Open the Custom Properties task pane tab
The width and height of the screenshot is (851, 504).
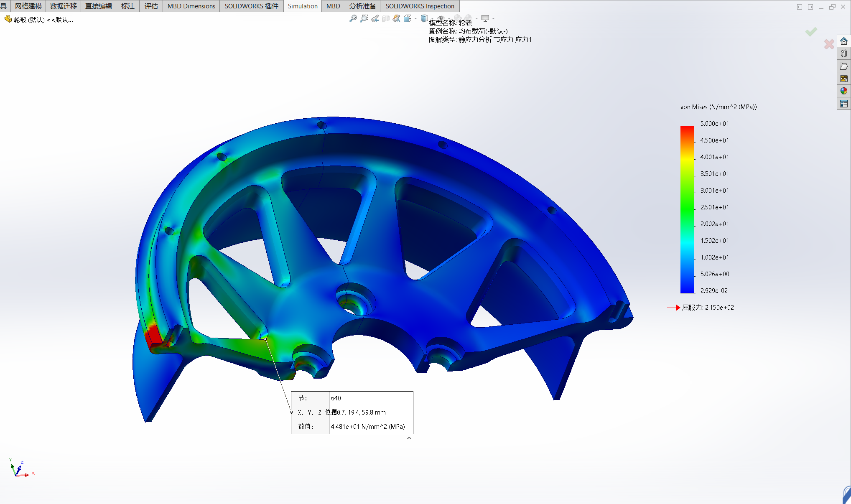(x=844, y=103)
